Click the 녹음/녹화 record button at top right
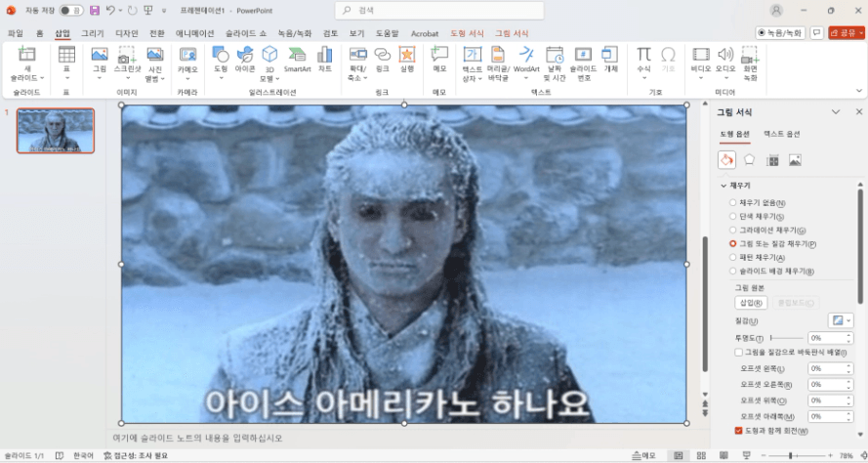Screen dimensions: 868x463 tap(780, 33)
